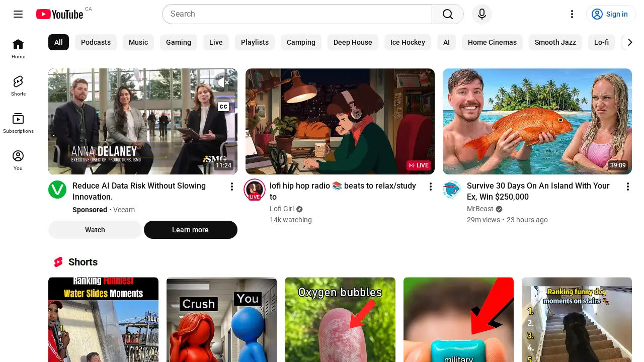644x362 pixels.
Task: Toggle captions on the Veeam ad preview
Action: pos(223,106)
